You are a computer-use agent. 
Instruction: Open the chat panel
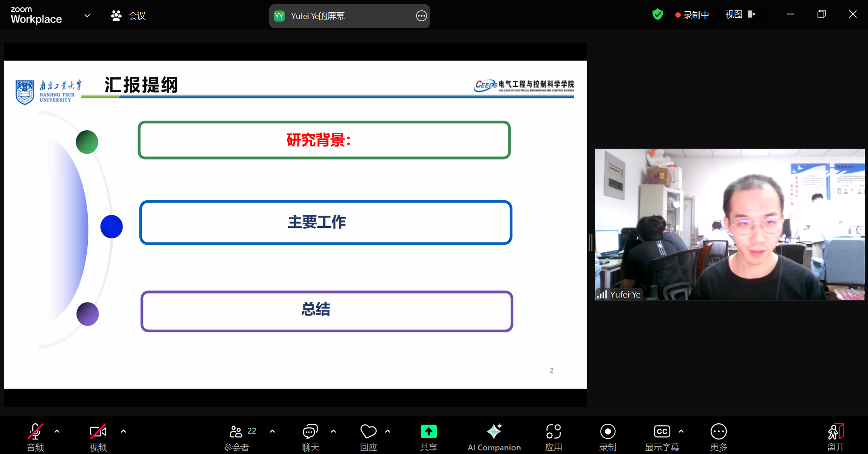(311, 437)
